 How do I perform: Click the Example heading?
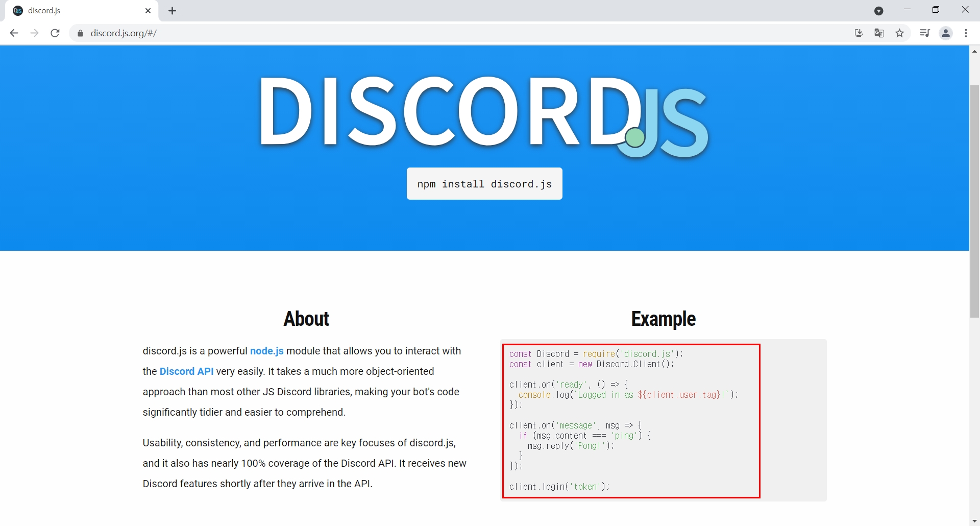point(664,319)
